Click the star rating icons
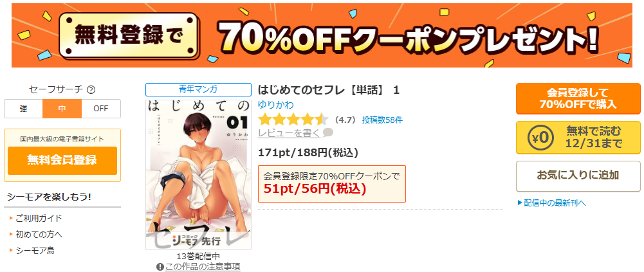Image resolution: width=644 pixels, height=272 pixels. tap(293, 120)
